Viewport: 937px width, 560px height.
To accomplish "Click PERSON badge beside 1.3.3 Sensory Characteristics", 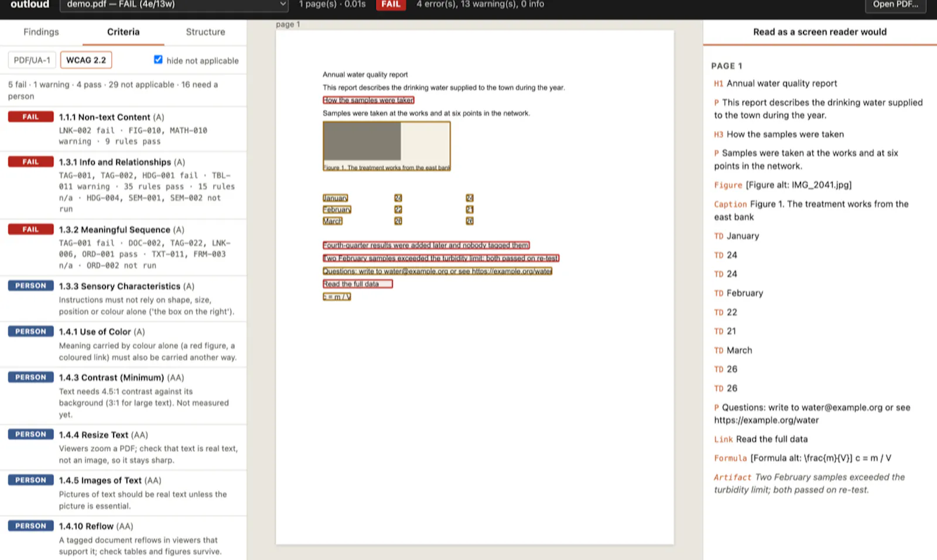I will [30, 286].
